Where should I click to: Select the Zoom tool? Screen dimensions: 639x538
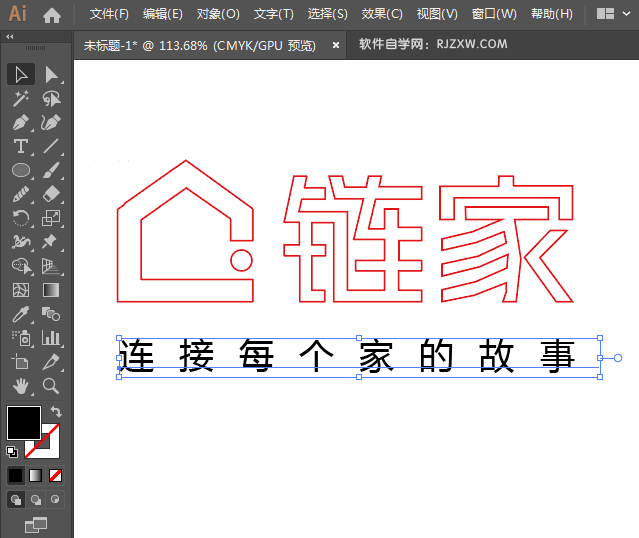click(51, 386)
